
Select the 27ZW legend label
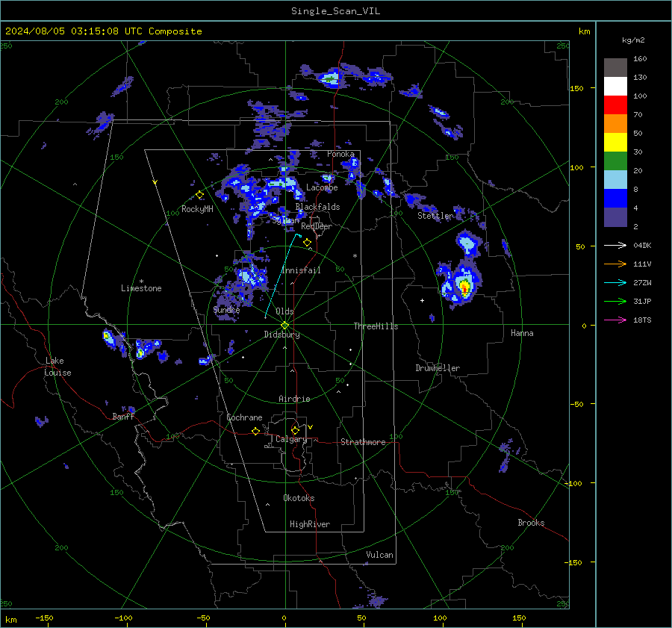[642, 282]
